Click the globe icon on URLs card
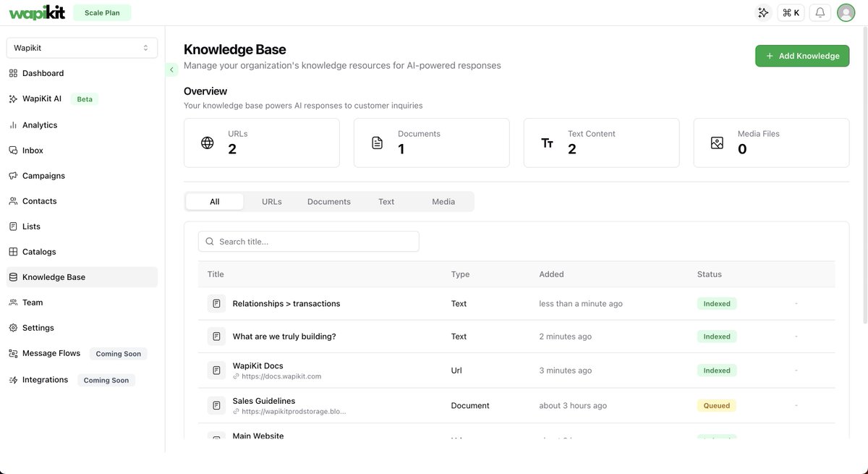Image resolution: width=868 pixels, height=474 pixels. pos(208,143)
